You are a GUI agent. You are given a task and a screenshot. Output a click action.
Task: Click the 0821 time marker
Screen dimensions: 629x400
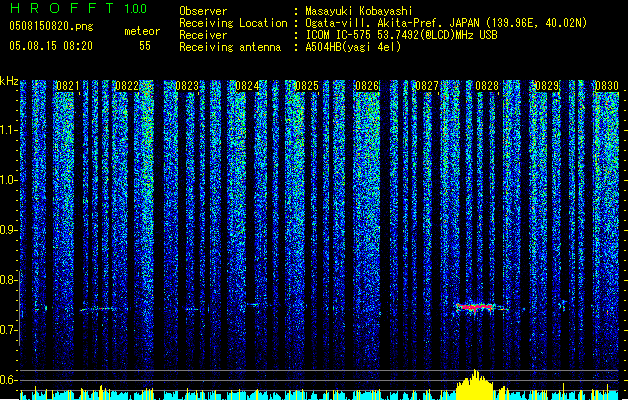67,86
